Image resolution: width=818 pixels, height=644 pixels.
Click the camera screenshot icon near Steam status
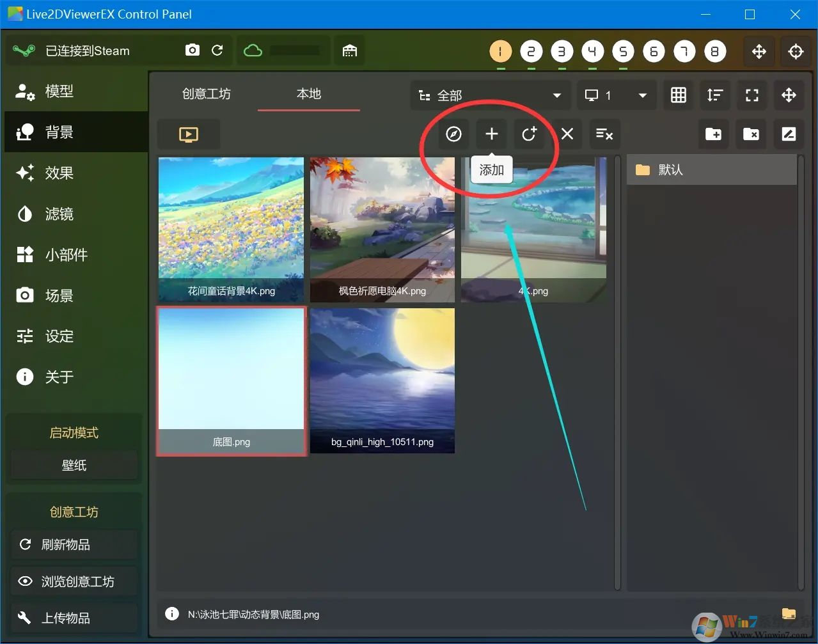[x=192, y=51]
